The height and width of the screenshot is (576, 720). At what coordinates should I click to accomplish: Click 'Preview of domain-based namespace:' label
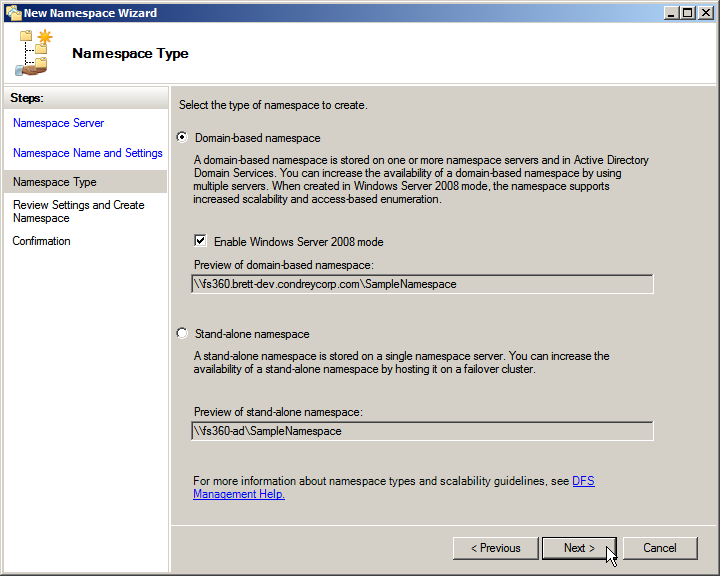(x=284, y=265)
